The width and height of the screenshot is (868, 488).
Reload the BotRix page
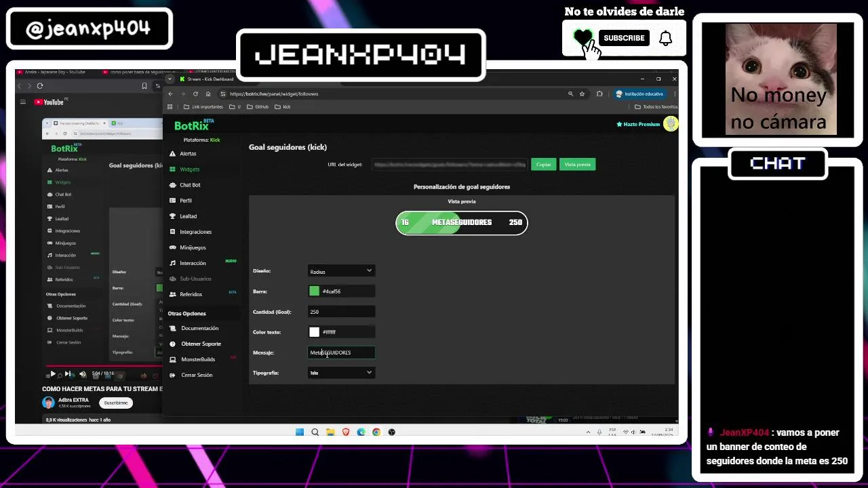195,94
